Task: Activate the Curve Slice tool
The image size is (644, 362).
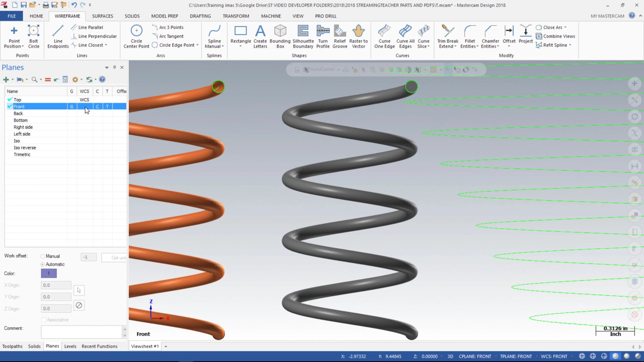Action: pyautogui.click(x=424, y=36)
